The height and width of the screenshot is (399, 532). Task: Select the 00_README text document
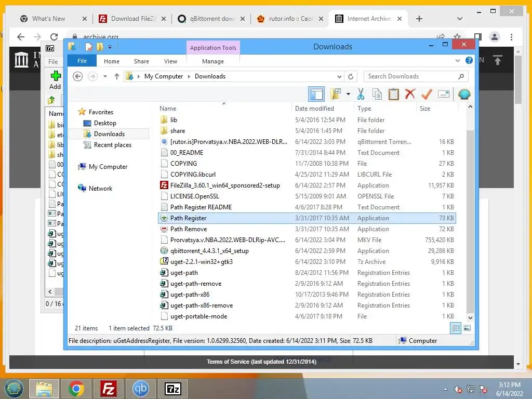(307, 153)
